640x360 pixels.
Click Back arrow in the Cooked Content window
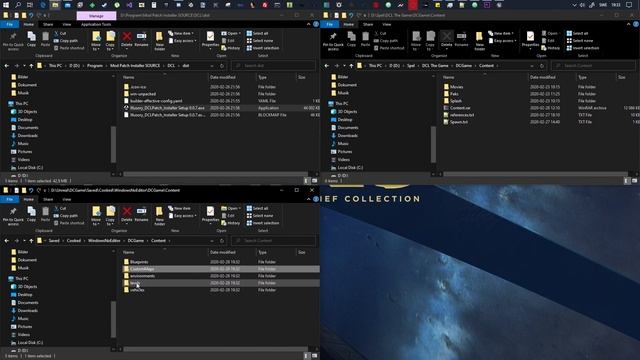7,241
